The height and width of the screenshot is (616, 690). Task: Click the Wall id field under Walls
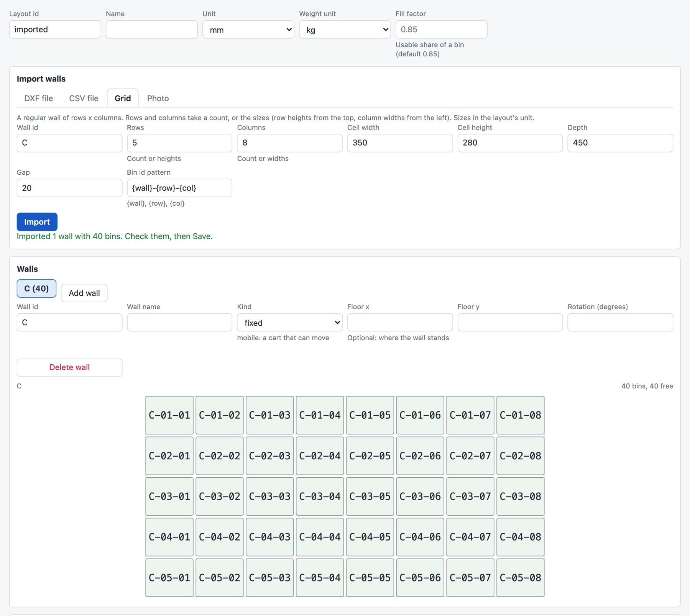point(69,323)
